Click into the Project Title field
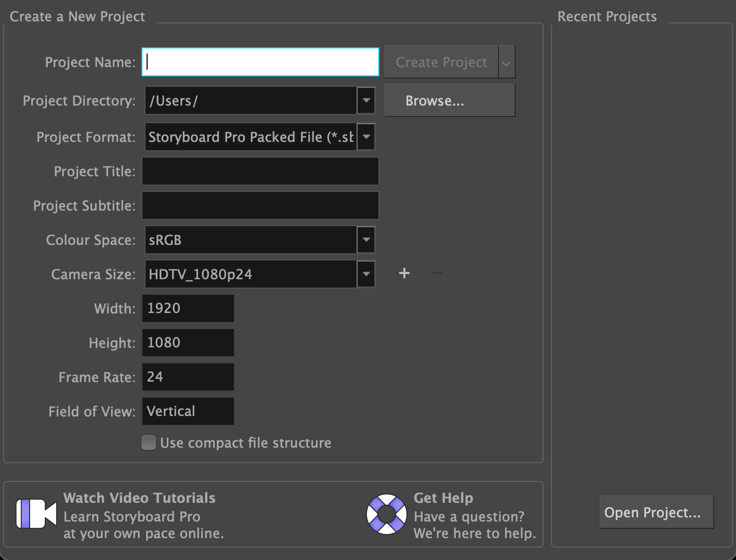Screen dimensions: 736x560 point(260,172)
